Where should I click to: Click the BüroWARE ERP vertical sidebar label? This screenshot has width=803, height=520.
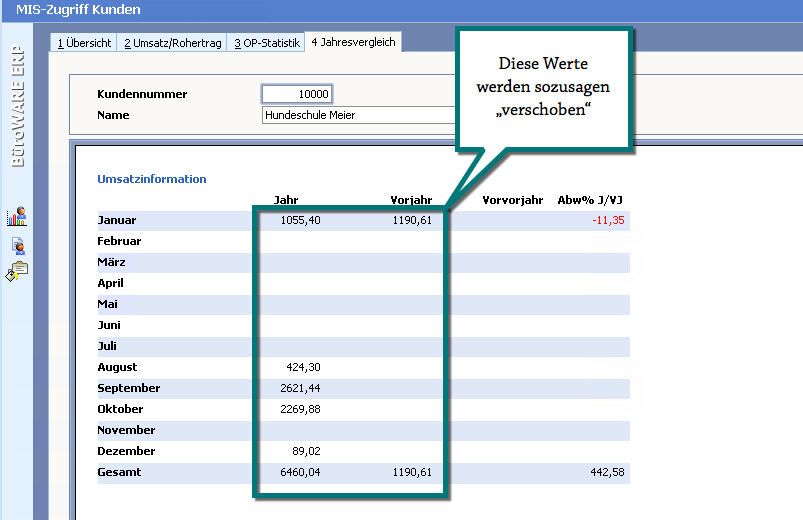(x=17, y=110)
